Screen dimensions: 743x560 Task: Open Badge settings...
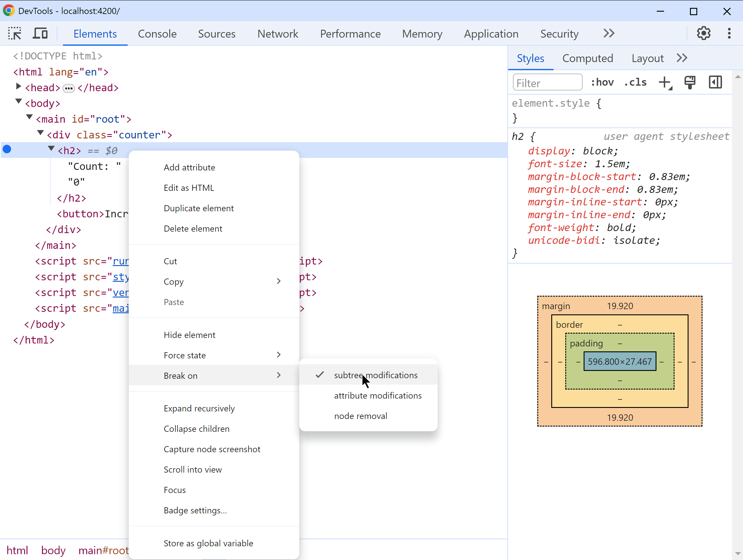pos(214,511)
